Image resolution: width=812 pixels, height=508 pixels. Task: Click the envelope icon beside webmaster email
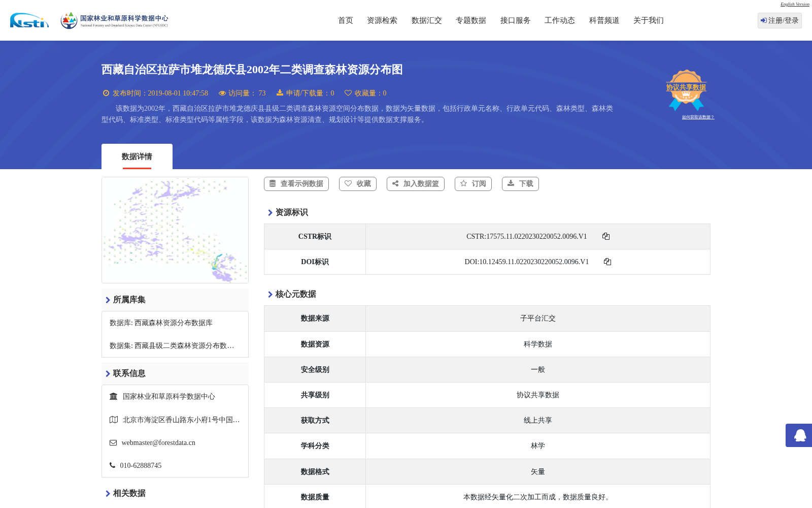point(113,443)
